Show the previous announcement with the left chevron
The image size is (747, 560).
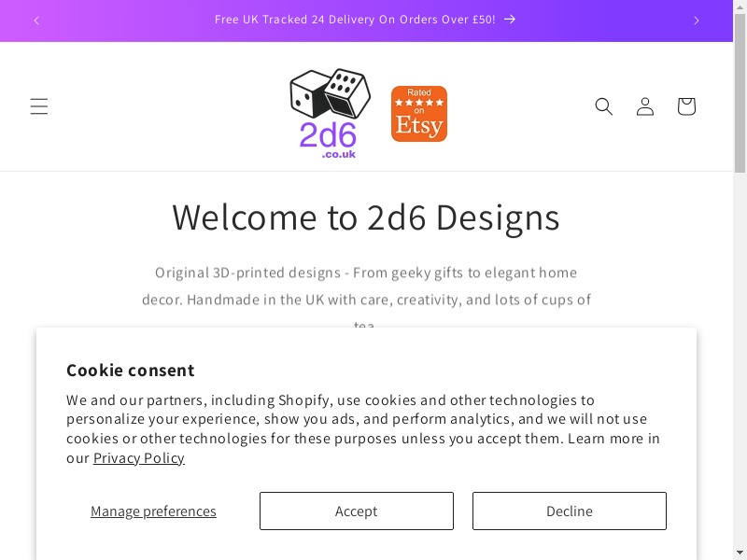[x=36, y=21]
